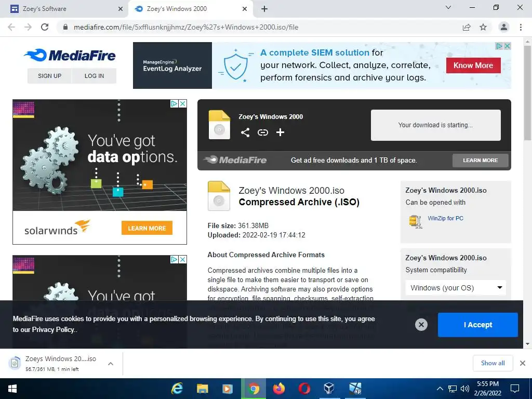Launch Internet Explorer from taskbar
532x399 pixels.
tap(177, 389)
